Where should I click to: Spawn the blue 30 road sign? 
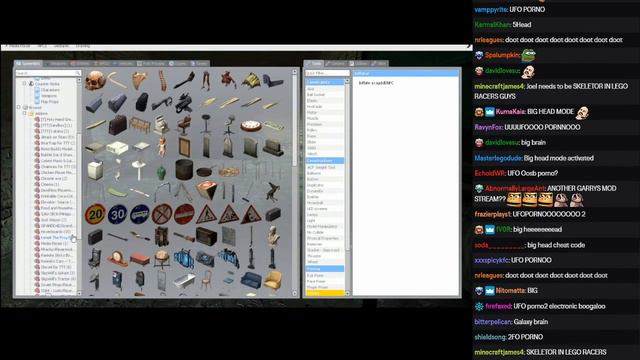tap(118, 214)
